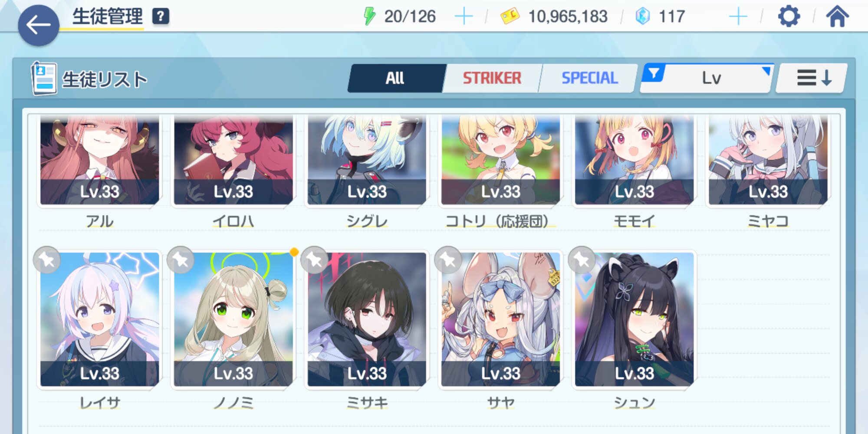868x434 pixels.
Task: Select サヤ student card
Action: [x=501, y=319]
